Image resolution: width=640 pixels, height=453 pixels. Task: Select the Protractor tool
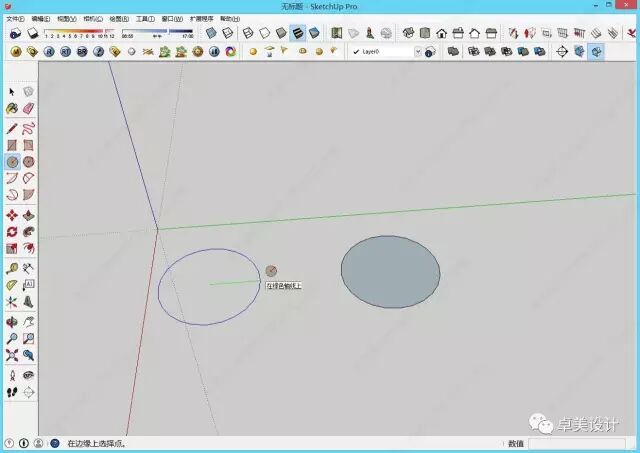click(x=12, y=285)
